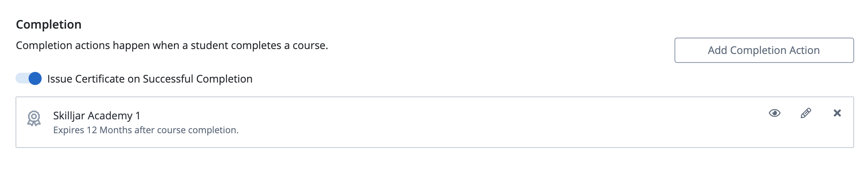
Task: Click the light track of the certificate switch
Action: (21, 78)
